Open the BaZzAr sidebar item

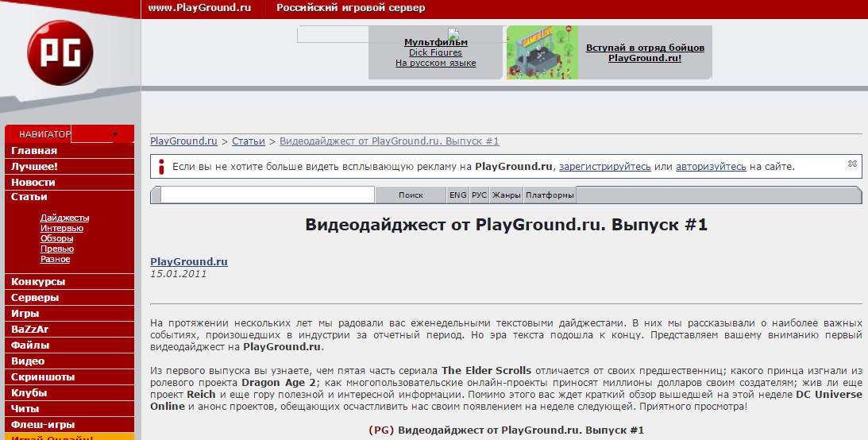coord(69,330)
